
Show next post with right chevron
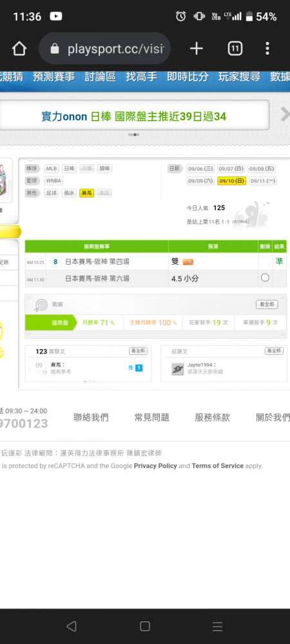[147, 368]
